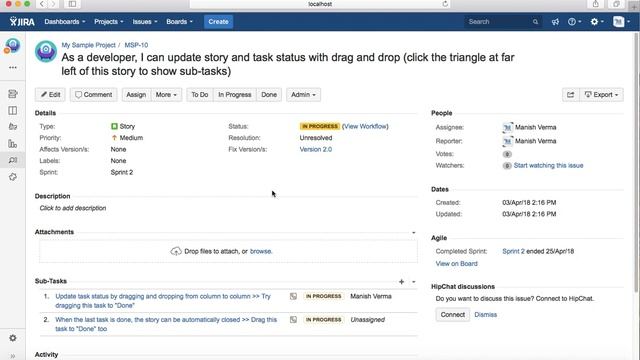Image resolution: width=640 pixels, height=360 pixels.
Task: Open the user profile avatar menu
Action: (x=621, y=22)
